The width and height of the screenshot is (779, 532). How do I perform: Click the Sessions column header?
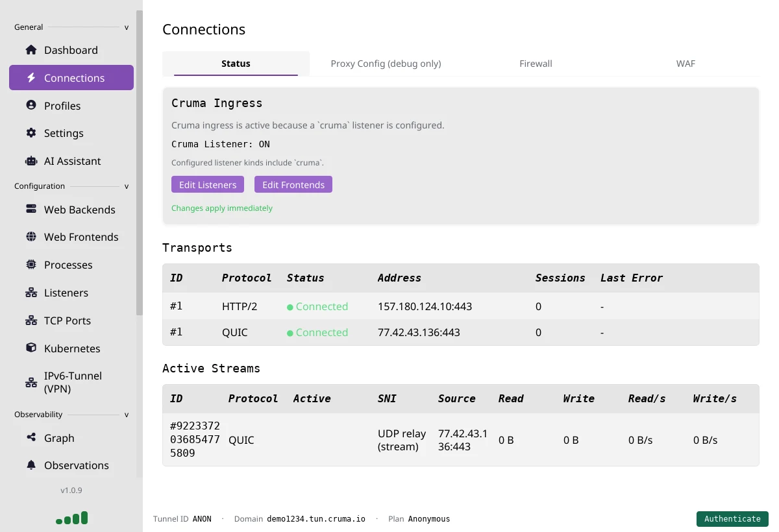560,278
